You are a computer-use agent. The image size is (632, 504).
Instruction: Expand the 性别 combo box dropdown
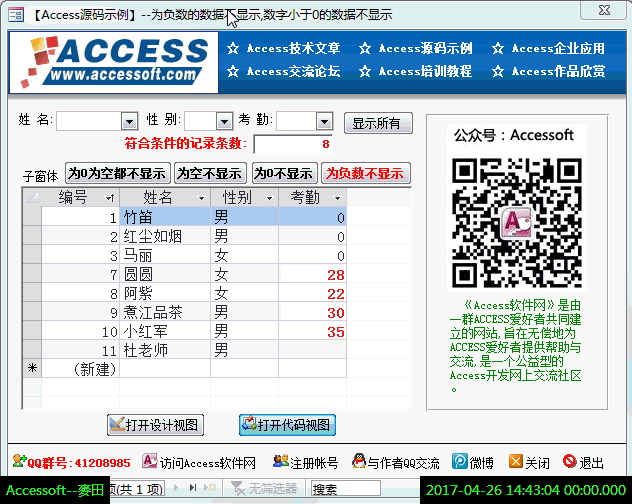tap(225, 121)
